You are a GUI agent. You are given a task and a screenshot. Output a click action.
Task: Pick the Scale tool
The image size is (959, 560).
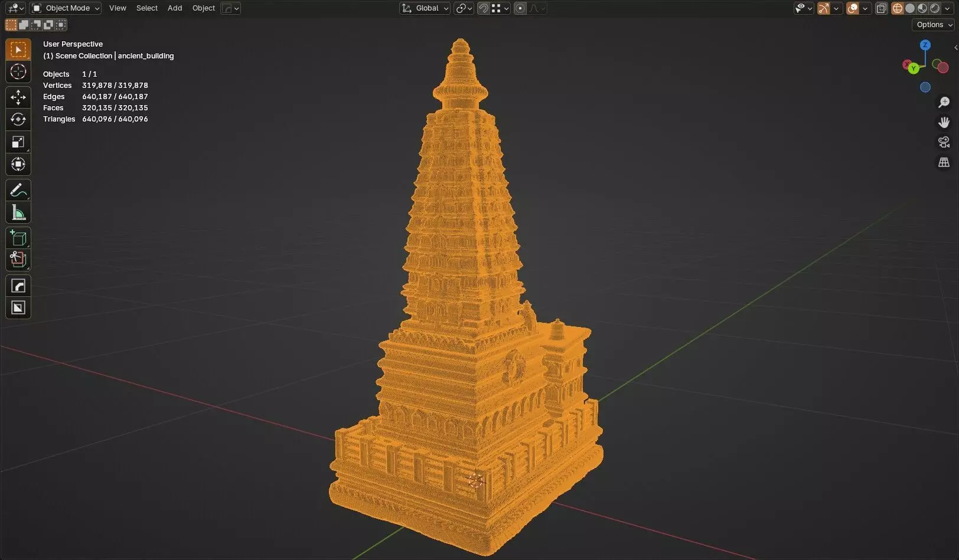pyautogui.click(x=18, y=142)
